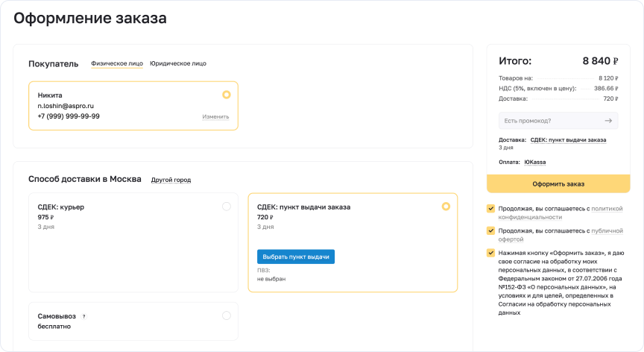Click the question mark next to Самовывоз
The width and height of the screenshot is (644, 352).
tap(83, 317)
